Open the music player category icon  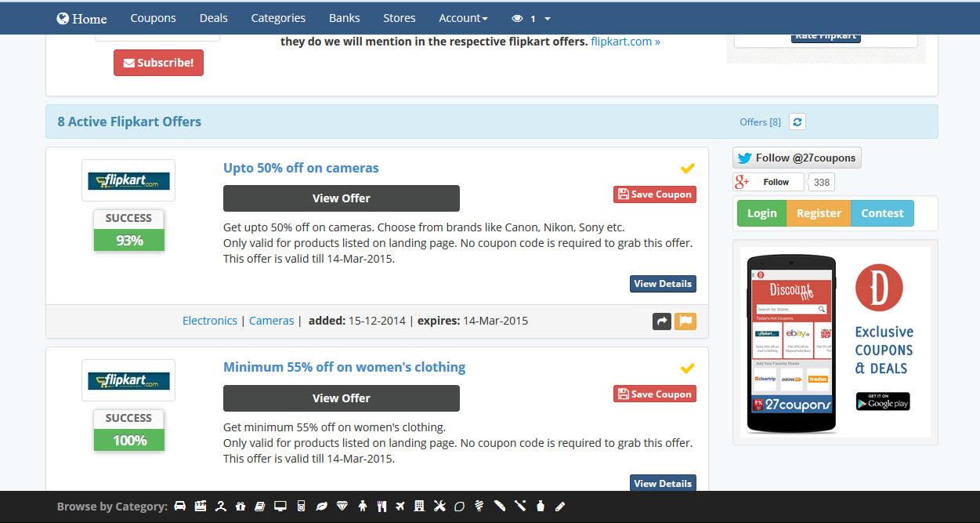[x=301, y=506]
